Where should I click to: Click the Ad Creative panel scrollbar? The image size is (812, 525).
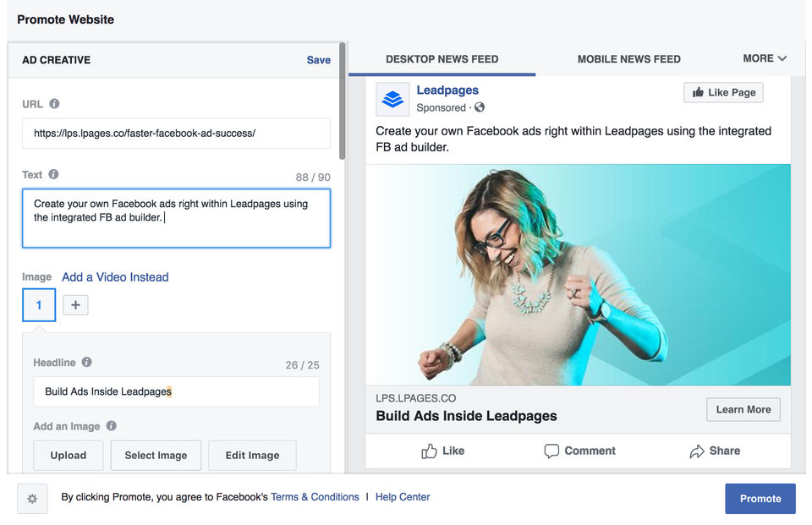coord(342,101)
